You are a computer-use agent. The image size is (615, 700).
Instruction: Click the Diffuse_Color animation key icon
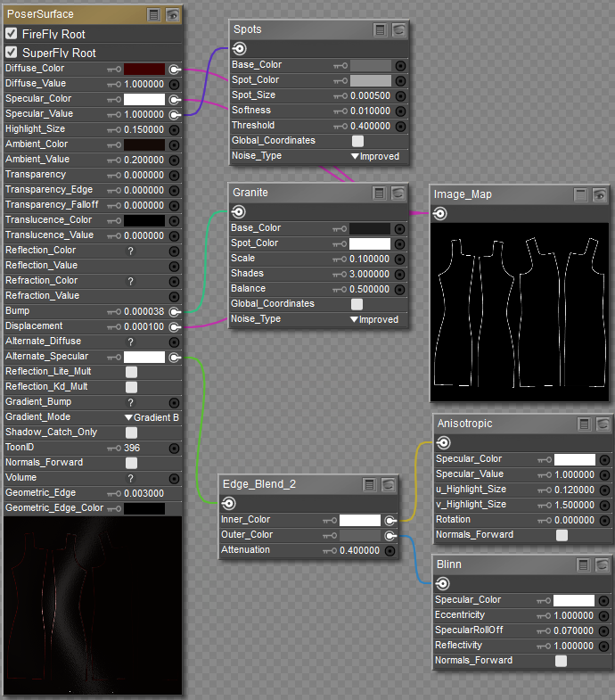click(114, 69)
